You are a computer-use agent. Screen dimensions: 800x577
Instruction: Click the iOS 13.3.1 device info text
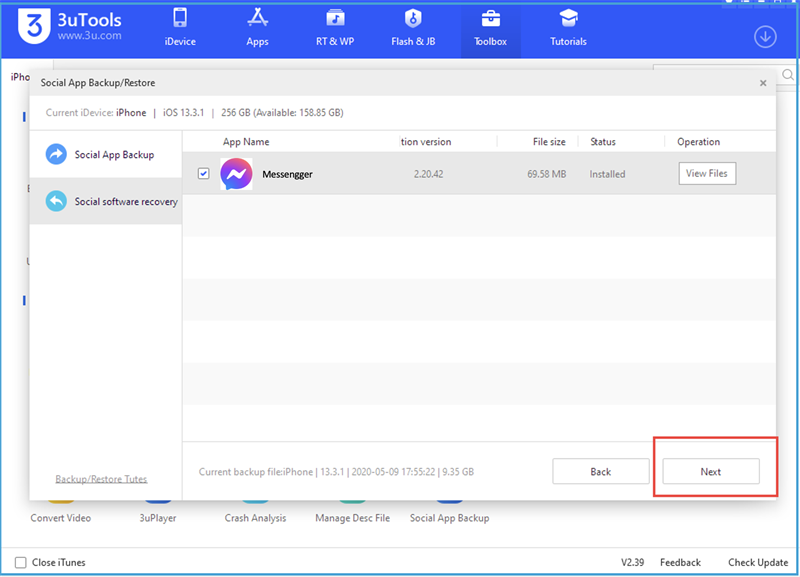point(183,113)
